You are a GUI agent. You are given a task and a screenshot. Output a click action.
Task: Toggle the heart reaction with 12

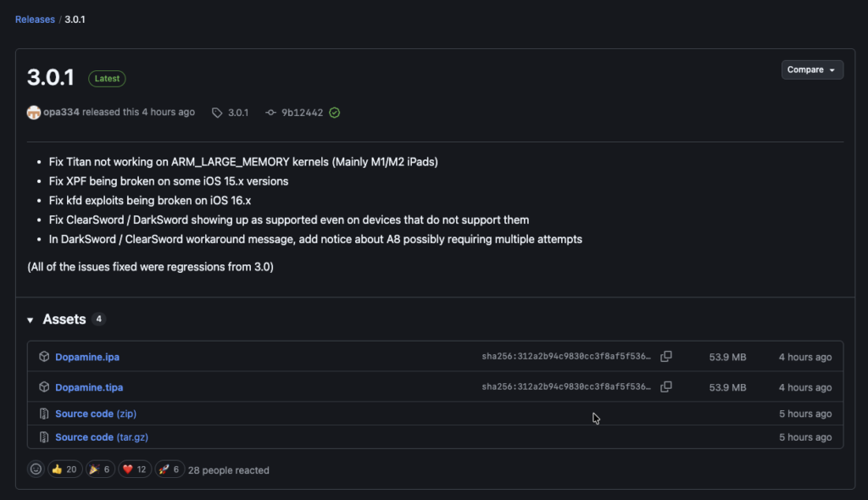pos(135,469)
